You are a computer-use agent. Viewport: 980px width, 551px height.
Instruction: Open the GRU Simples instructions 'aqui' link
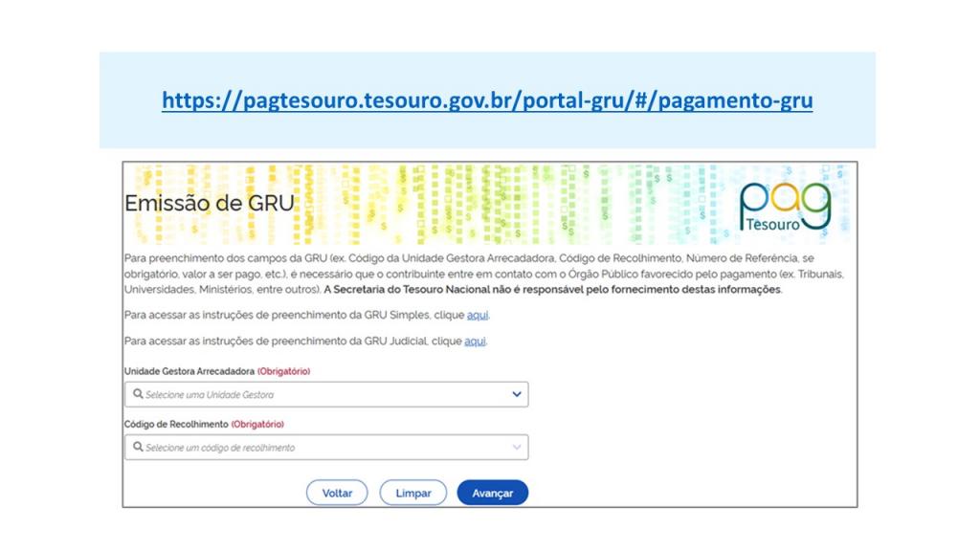pos(478,316)
